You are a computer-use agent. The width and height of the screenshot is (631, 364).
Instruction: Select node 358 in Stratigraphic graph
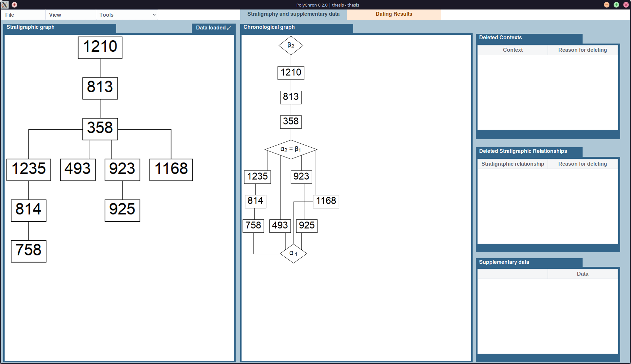[100, 129]
